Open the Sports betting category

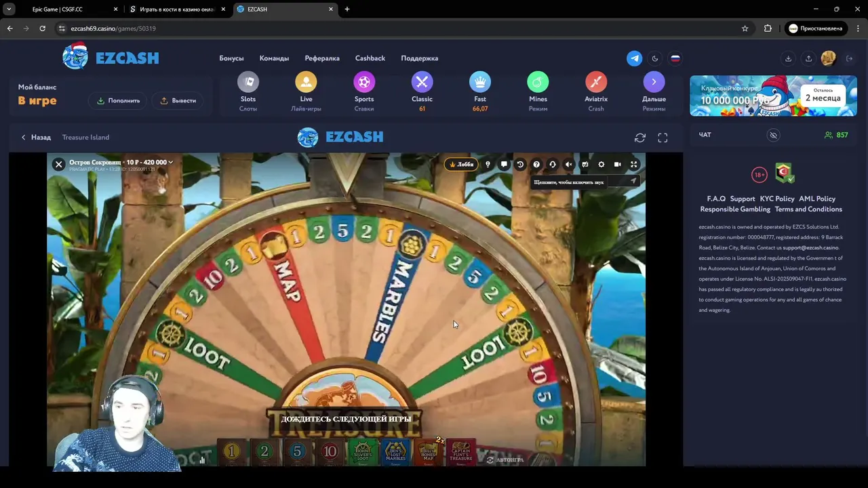point(364,91)
